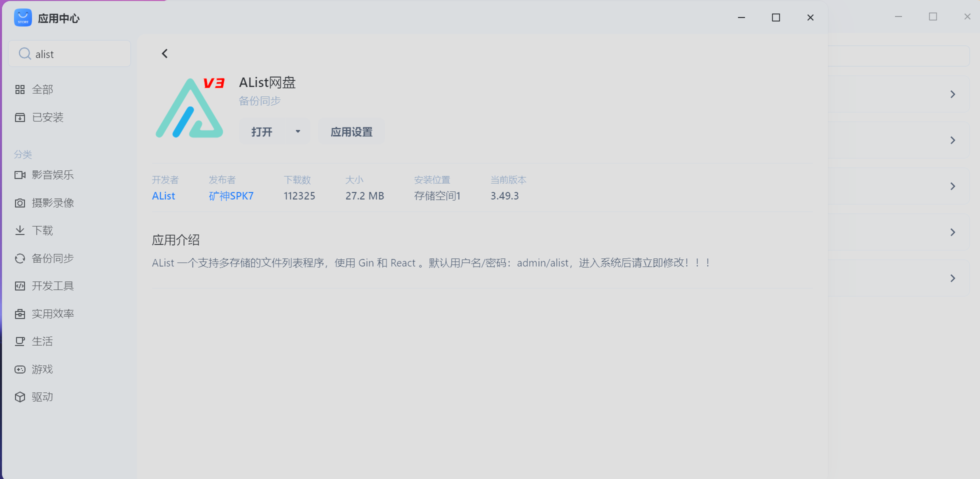Click the first chevron in background window
The image size is (980, 479).
click(x=952, y=94)
